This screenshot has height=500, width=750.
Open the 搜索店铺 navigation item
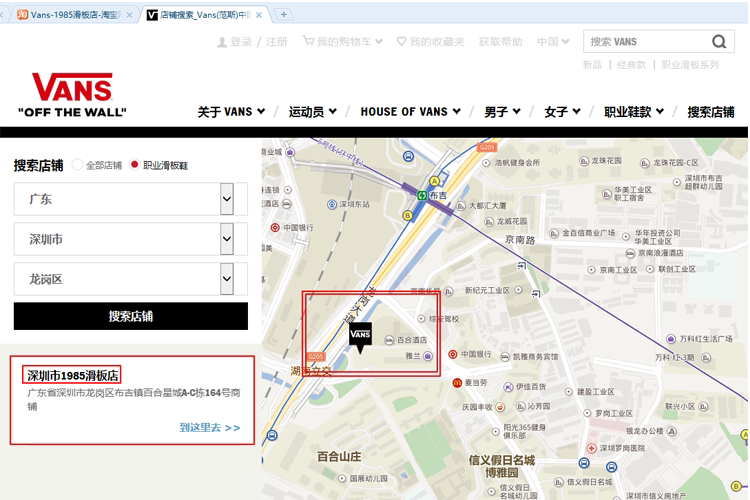coord(711,112)
